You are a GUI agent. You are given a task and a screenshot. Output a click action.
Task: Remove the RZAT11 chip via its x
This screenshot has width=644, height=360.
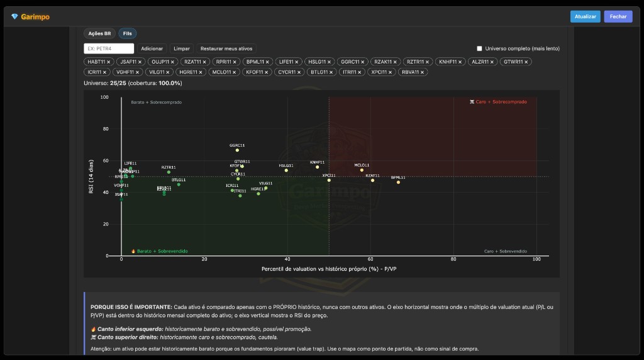[x=204, y=62]
